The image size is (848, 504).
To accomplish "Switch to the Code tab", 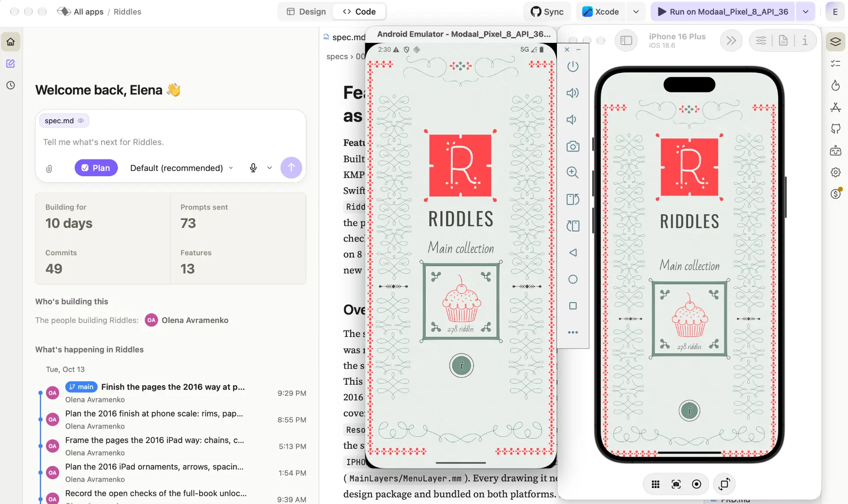I will tap(359, 12).
